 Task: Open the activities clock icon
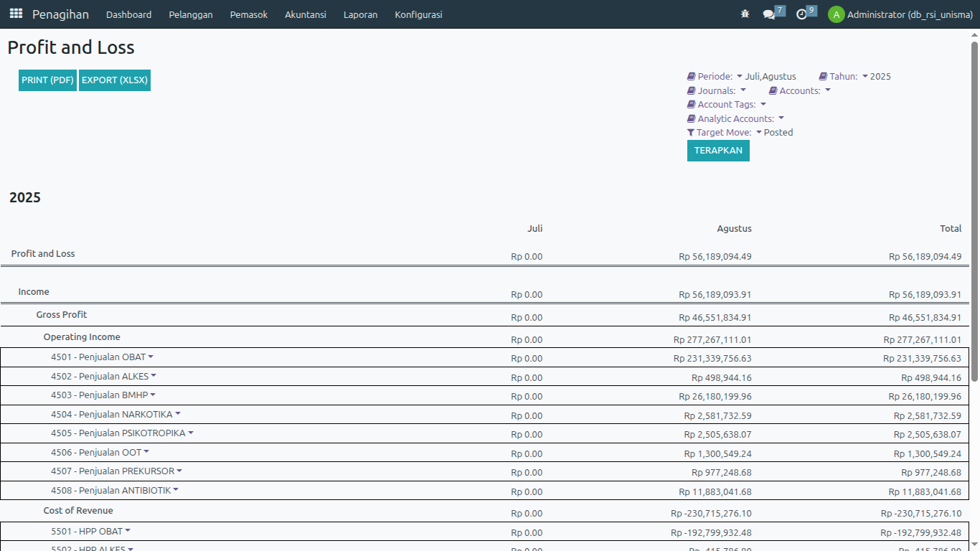pos(801,14)
